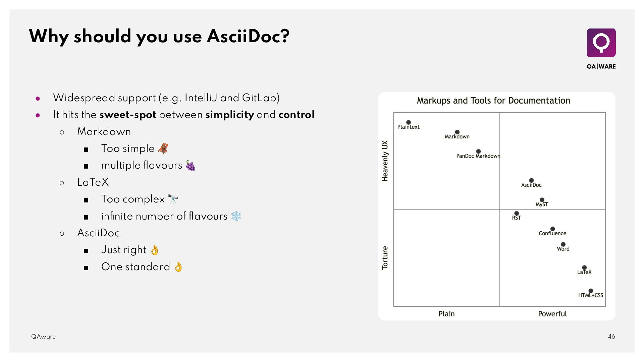Click the Plaintext dot in the quadrant chart
Screen dimensions: 644x362
tap(409, 123)
